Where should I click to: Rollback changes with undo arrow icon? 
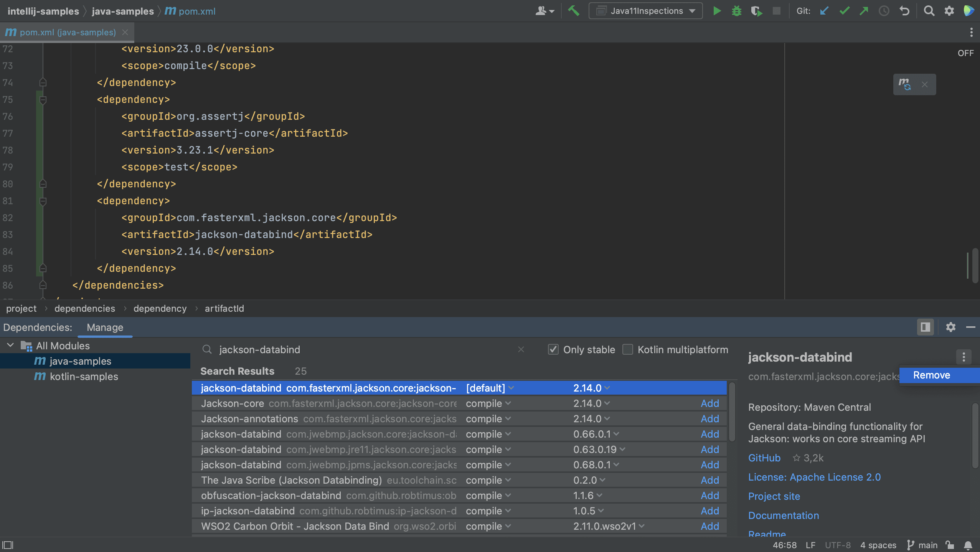pyautogui.click(x=904, y=11)
